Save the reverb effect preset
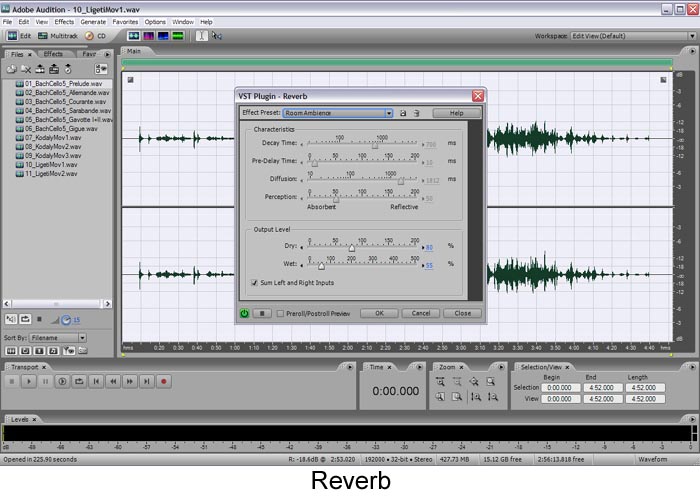The height and width of the screenshot is (496, 700). tap(403, 113)
